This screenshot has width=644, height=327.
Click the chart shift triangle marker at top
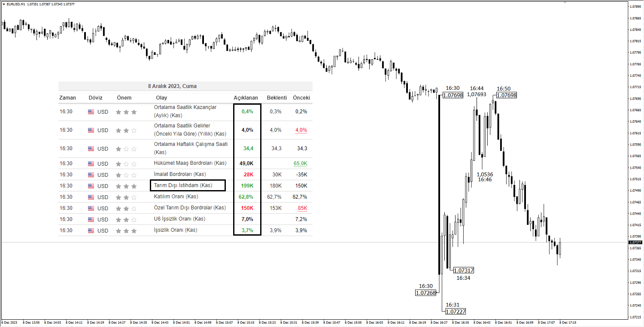[x=565, y=2]
